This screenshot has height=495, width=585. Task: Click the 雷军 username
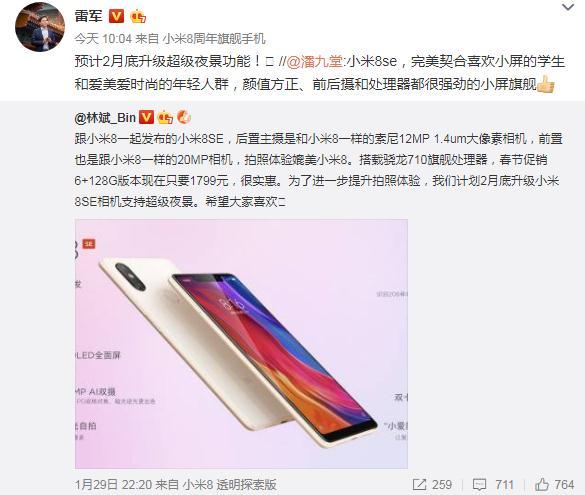point(88,16)
